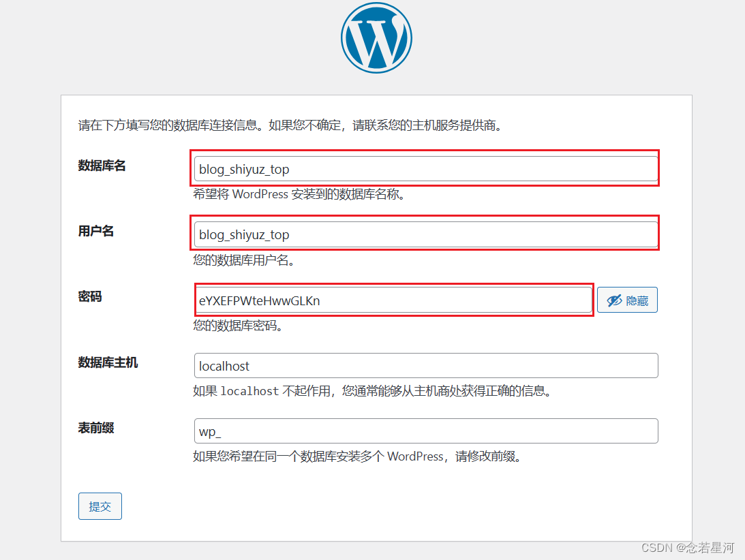The width and height of the screenshot is (745, 560).
Task: Click the 表前缀 field label
Action: tap(96, 429)
